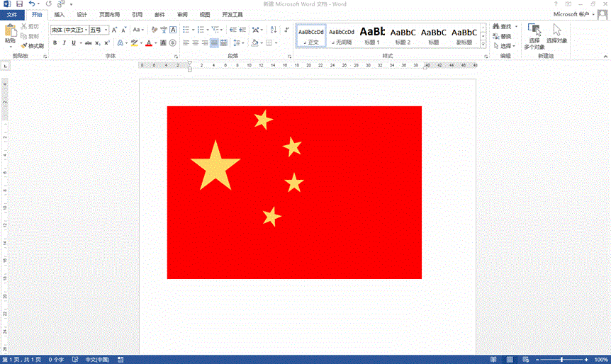Click Select Multiple Objects (选择多个对象) icon

[534, 30]
